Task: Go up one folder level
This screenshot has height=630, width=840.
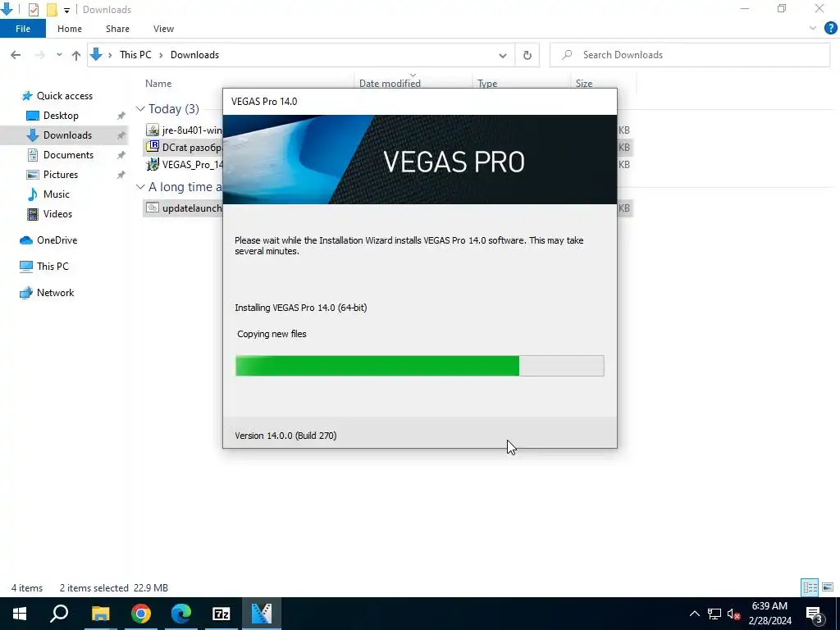Action: (76, 55)
